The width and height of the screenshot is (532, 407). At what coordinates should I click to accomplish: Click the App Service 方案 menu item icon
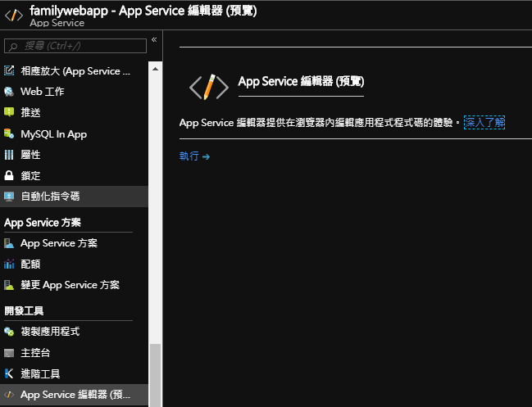pos(9,243)
